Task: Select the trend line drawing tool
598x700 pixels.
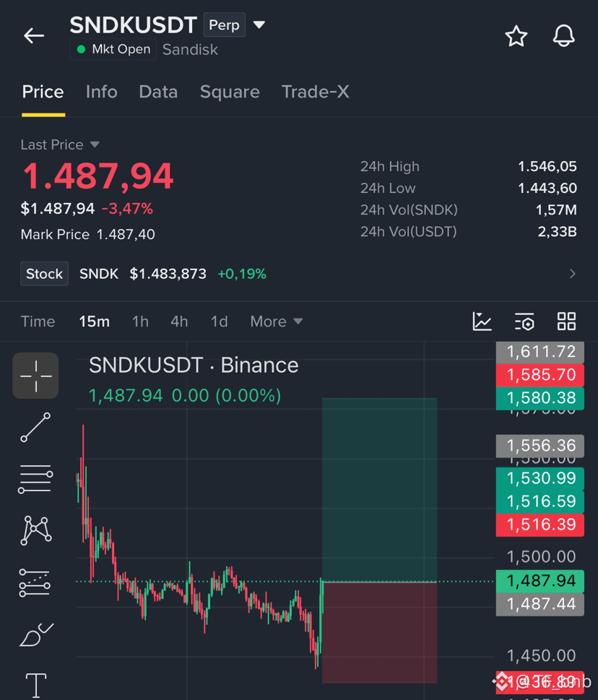Action: (35, 428)
